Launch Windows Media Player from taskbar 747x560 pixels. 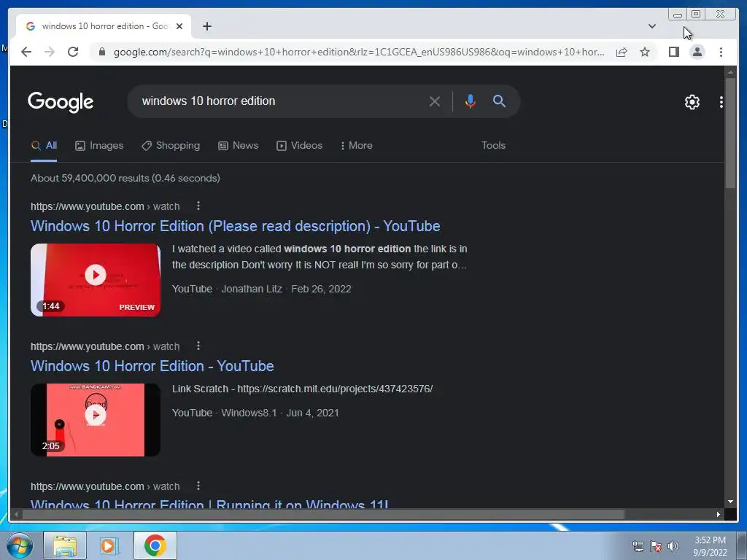tap(109, 545)
